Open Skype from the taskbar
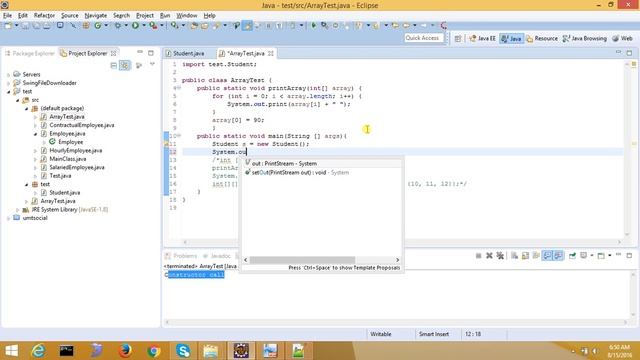The width and height of the screenshot is (640, 360). [x=183, y=351]
